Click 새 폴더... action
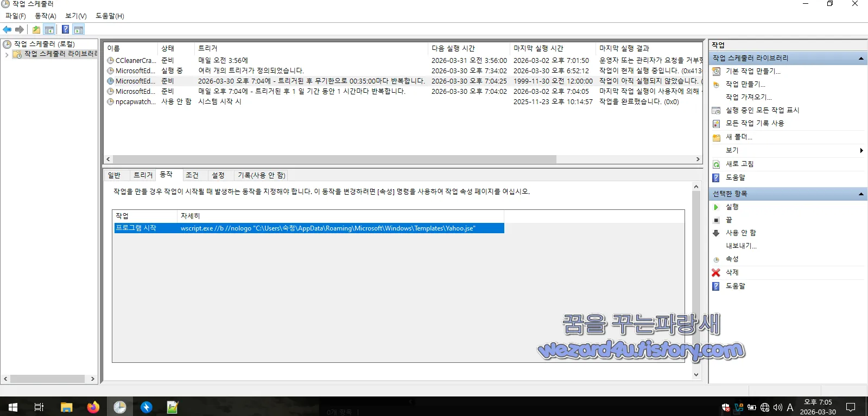This screenshot has width=868, height=416. (739, 137)
